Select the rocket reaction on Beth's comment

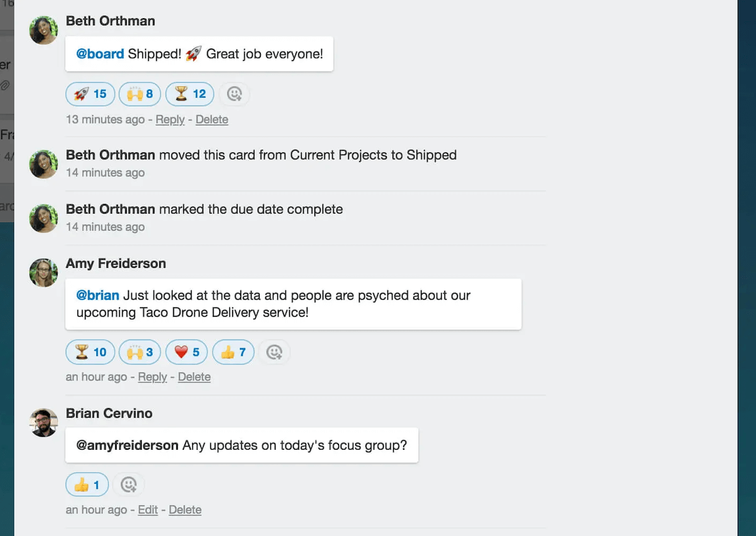point(90,94)
